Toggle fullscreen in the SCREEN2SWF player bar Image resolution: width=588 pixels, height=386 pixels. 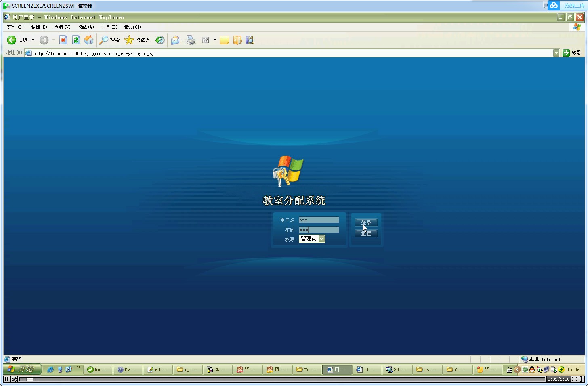[x=574, y=379]
